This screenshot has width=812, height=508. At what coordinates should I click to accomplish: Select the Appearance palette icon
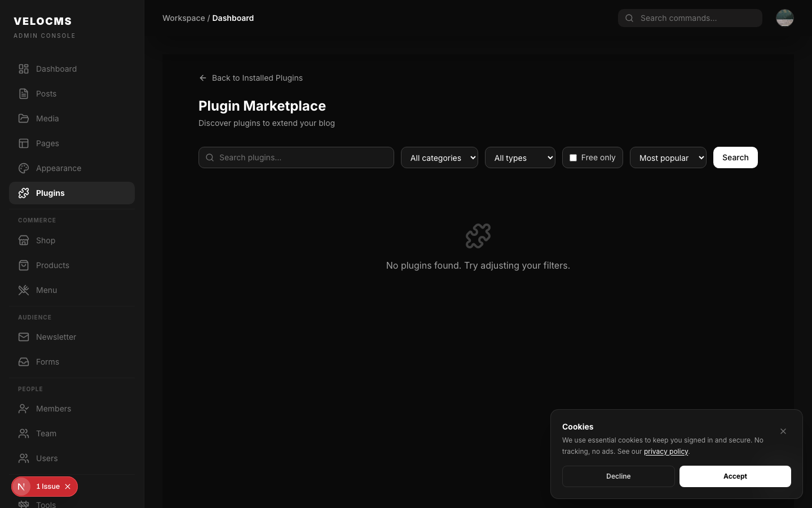click(x=23, y=168)
